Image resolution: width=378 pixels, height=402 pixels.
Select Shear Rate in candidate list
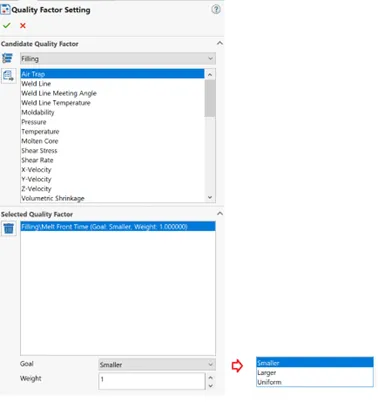[112, 160]
